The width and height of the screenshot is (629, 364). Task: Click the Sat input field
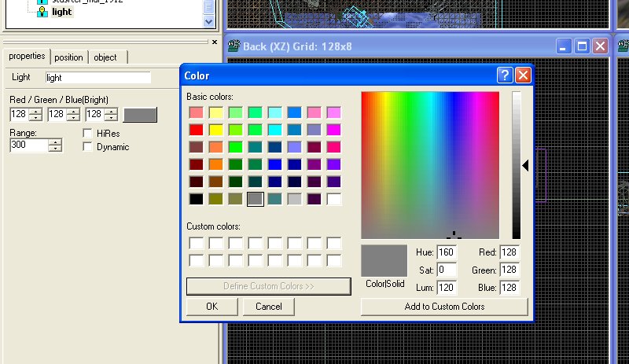click(447, 270)
